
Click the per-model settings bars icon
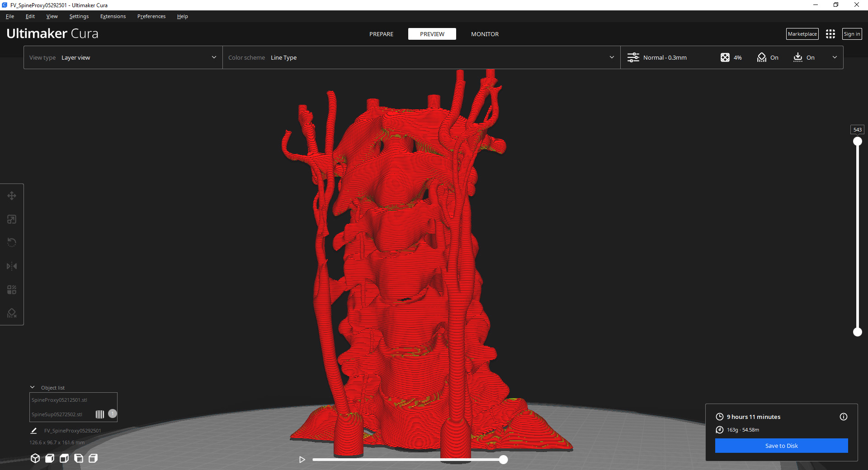click(100, 414)
